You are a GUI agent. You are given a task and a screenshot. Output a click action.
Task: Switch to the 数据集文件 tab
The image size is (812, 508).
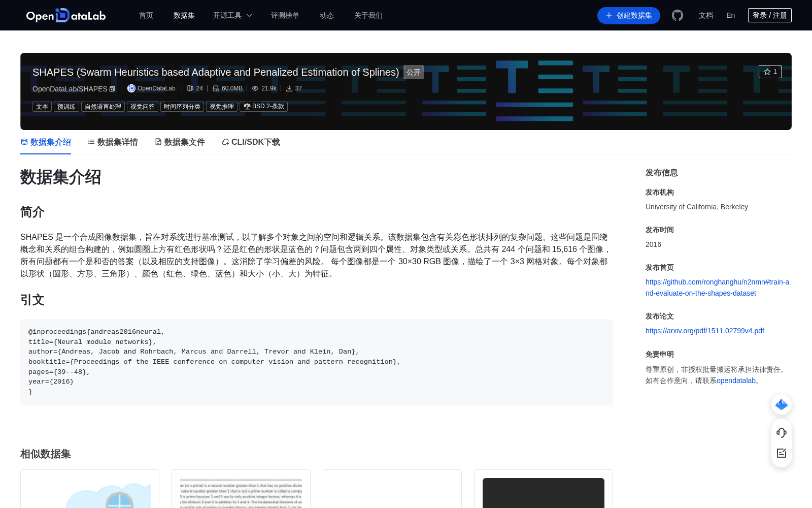180,142
